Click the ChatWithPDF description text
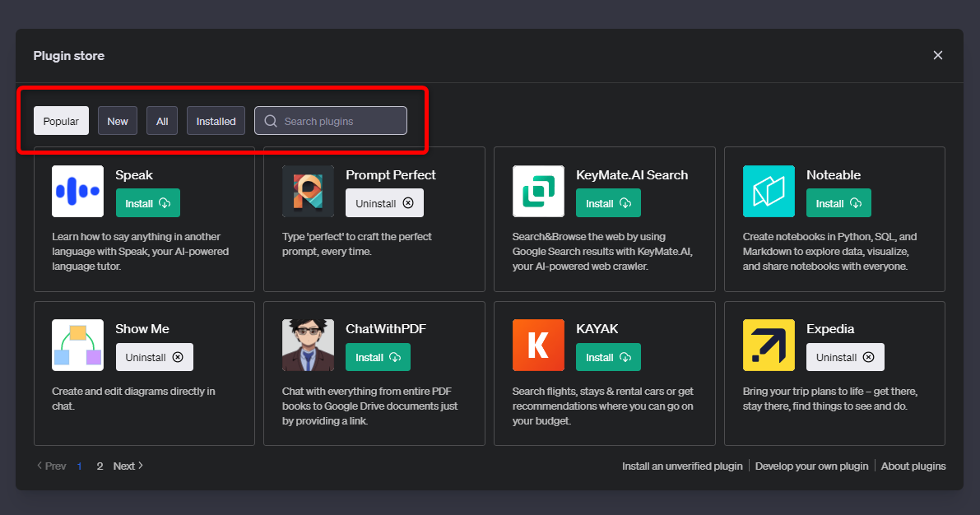 coord(369,406)
